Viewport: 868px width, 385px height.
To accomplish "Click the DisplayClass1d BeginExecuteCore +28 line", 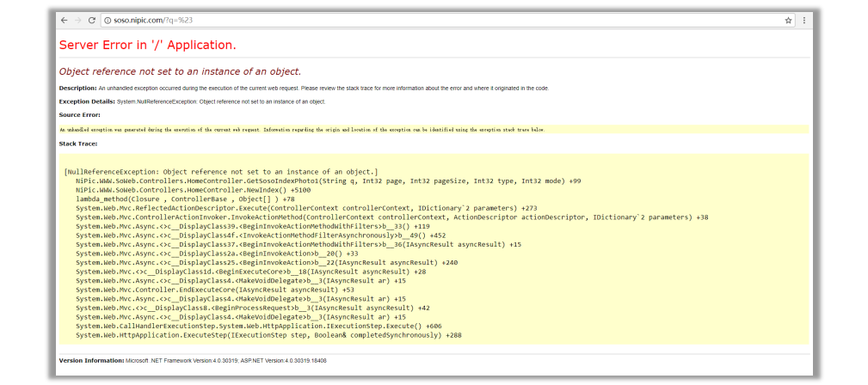I will tap(251, 272).
